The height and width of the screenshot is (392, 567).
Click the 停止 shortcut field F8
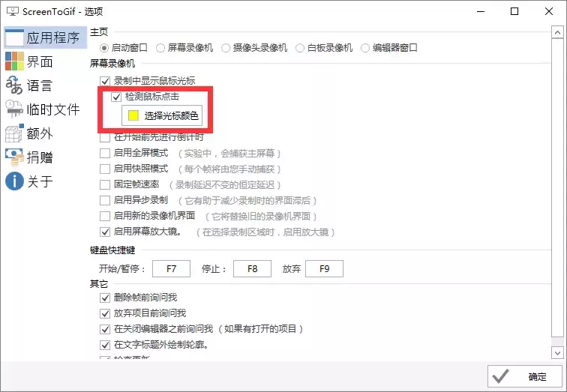(x=252, y=269)
